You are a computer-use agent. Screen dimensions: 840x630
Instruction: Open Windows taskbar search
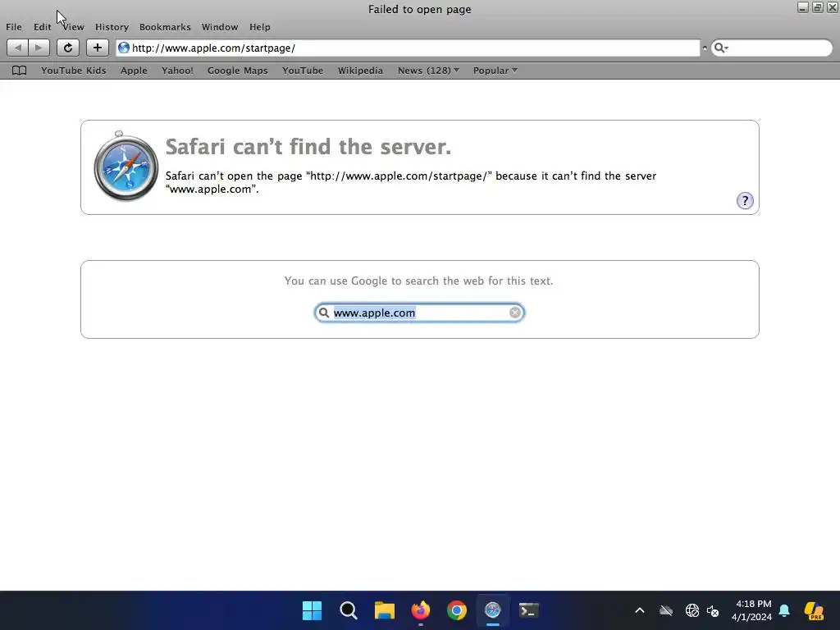tap(348, 610)
